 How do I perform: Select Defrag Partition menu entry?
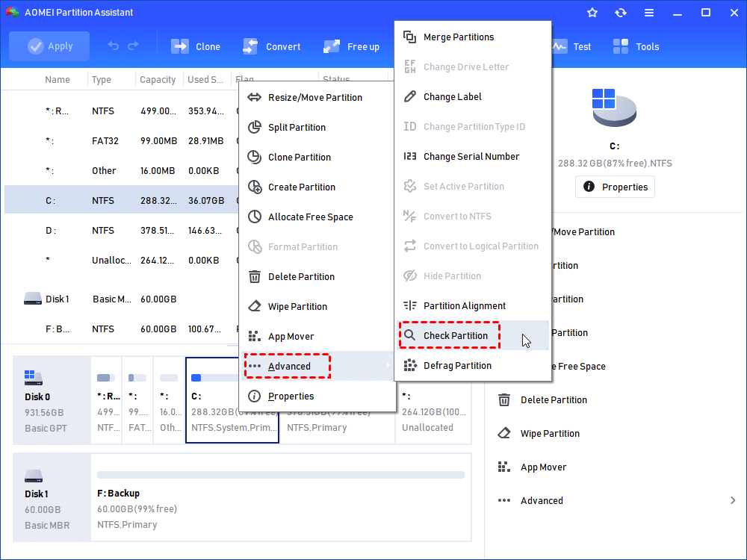(x=457, y=366)
